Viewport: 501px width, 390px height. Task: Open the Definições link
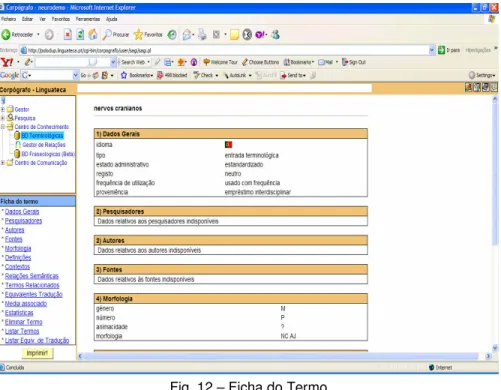pos(18,257)
